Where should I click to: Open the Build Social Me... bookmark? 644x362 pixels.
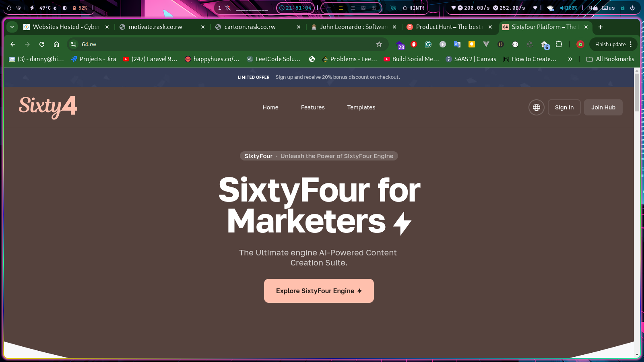[x=411, y=59]
